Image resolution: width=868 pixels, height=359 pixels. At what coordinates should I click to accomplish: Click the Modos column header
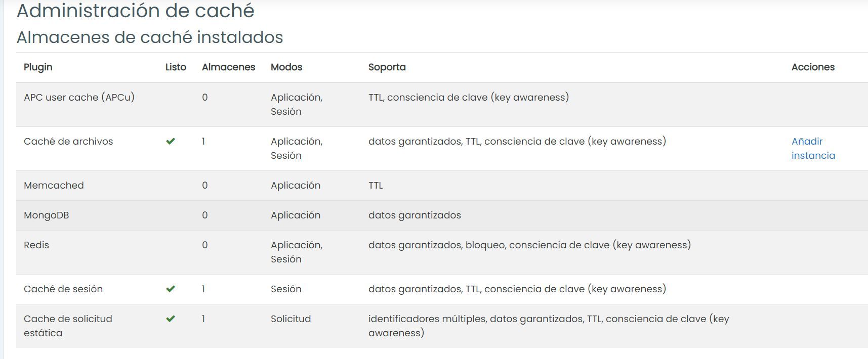(x=286, y=67)
